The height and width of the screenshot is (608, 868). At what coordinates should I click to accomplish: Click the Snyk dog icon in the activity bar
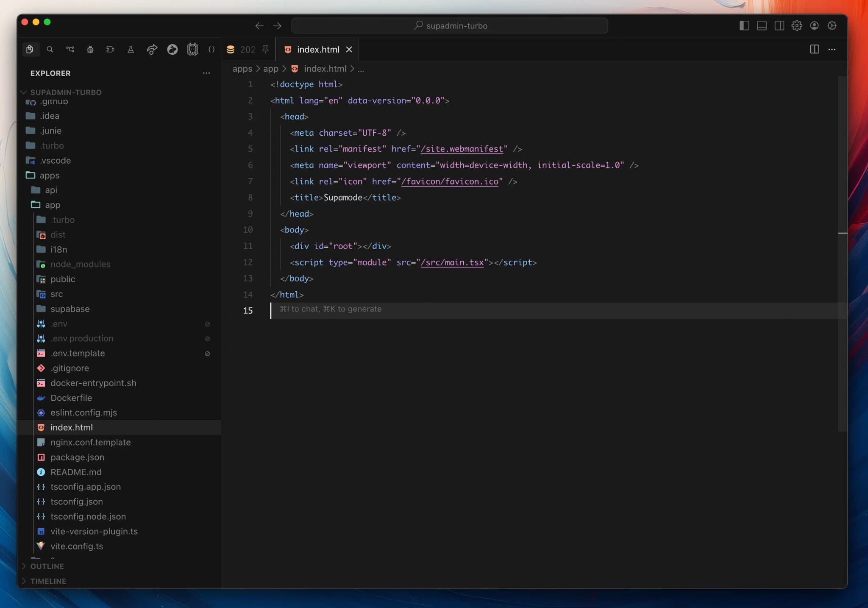click(x=192, y=50)
